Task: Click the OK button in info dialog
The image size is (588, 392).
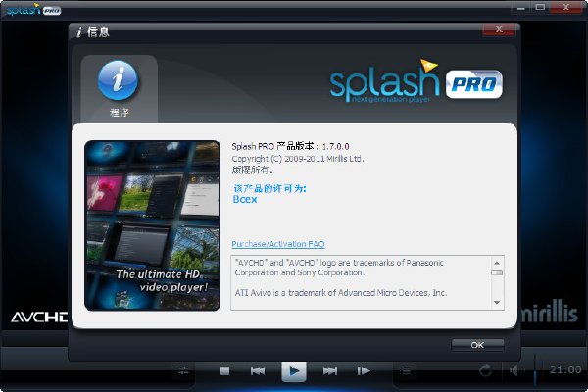Action: pyautogui.click(x=477, y=345)
